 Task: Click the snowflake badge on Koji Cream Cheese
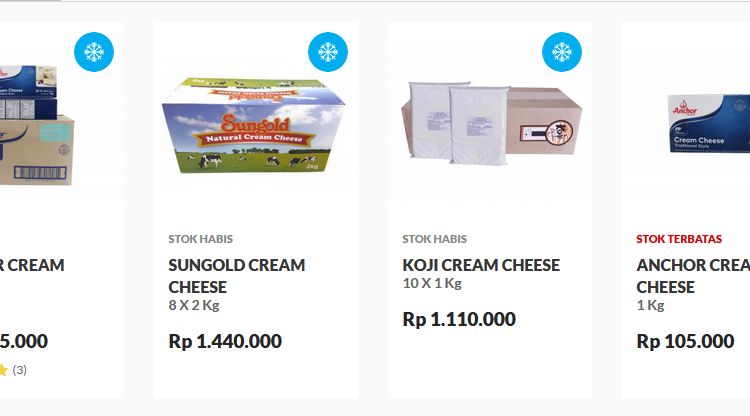[561, 52]
